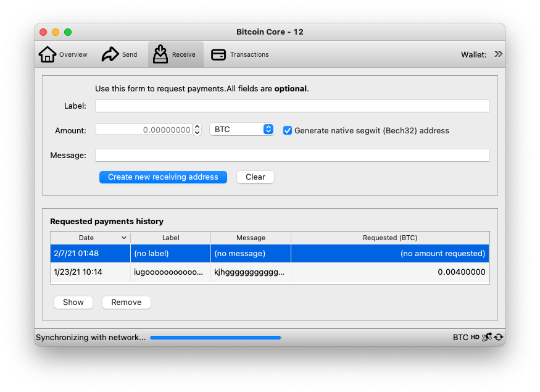Focus the Label input field
This screenshot has height=392, width=540.
[x=293, y=106]
